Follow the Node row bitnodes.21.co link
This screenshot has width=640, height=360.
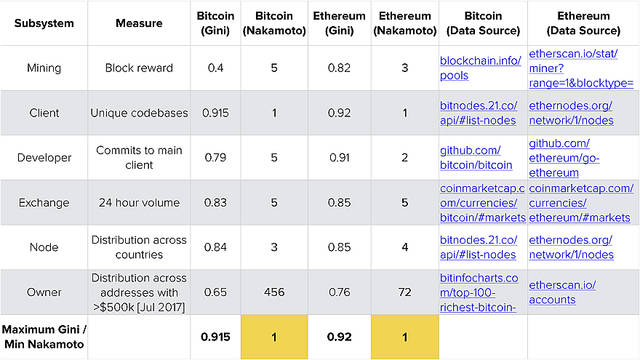coord(478,247)
